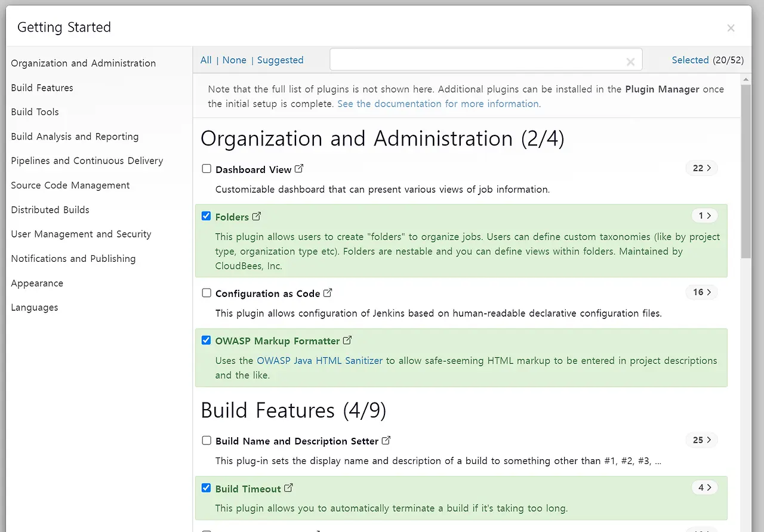The image size is (764, 532).
Task: Enable the Dashboard View checkbox
Action: [207, 169]
